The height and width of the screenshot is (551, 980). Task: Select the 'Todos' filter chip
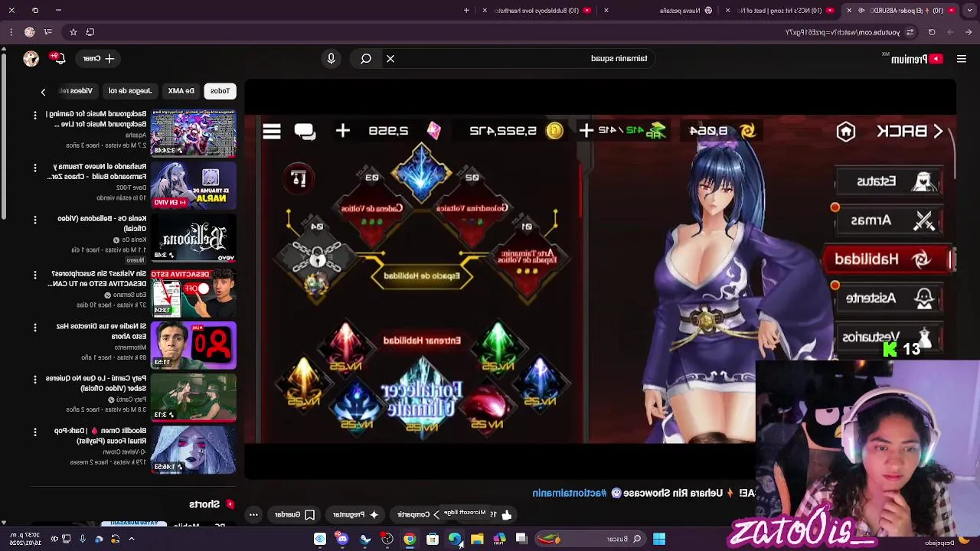tap(220, 90)
